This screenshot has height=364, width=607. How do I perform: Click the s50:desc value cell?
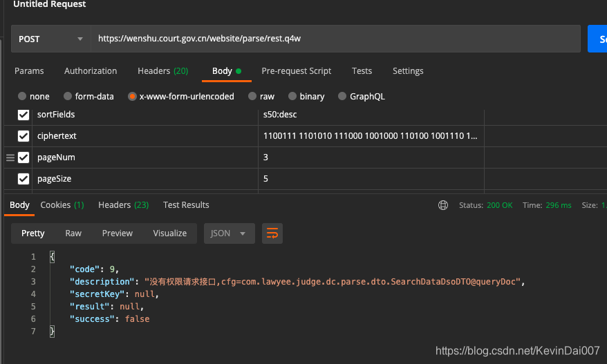point(371,115)
